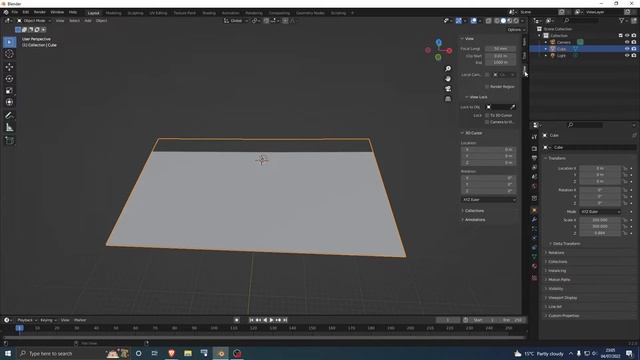
Task: Jump to the timeline start frame
Action: [251, 320]
